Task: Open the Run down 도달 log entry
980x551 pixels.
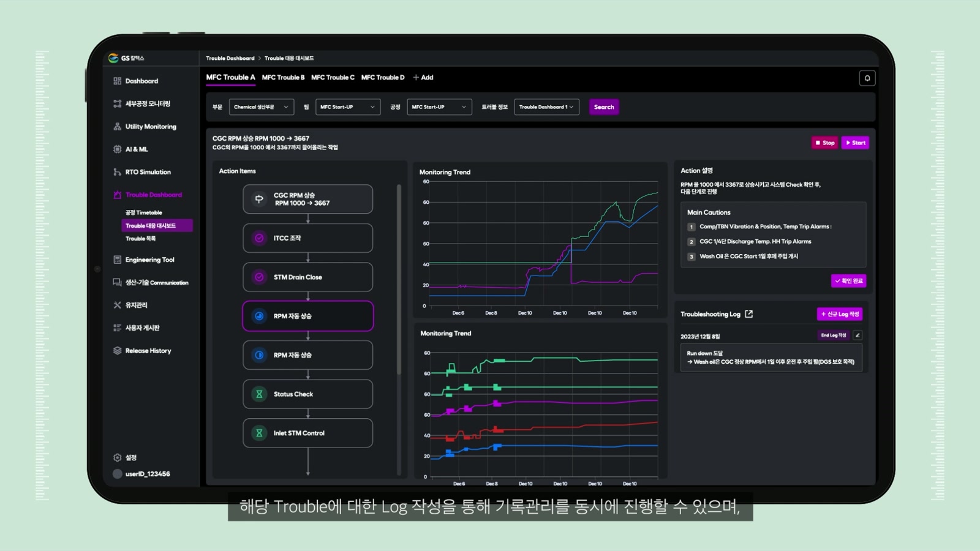Action: 771,358
